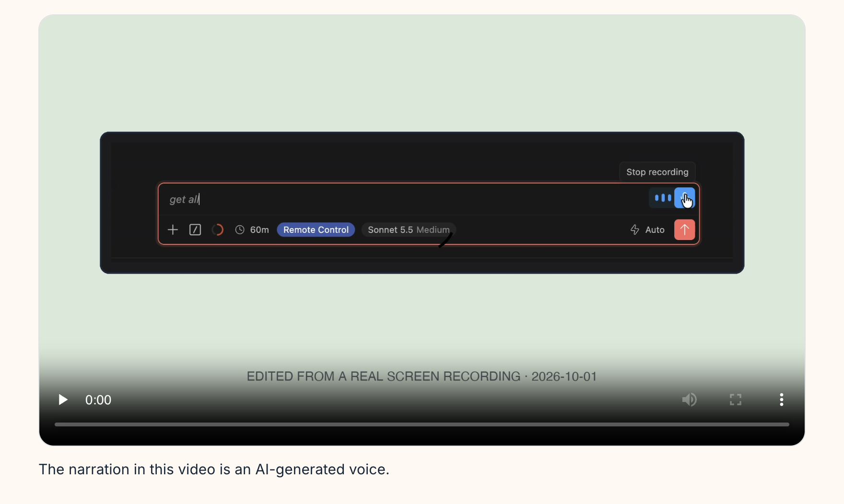The width and height of the screenshot is (844, 504).
Task: Mute the video volume speaker icon
Action: (x=689, y=400)
